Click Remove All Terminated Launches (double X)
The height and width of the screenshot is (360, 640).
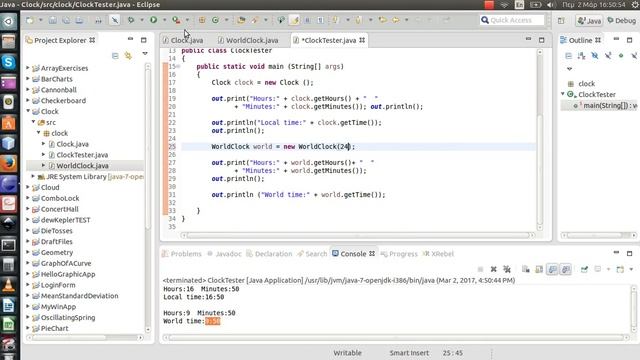507,269
